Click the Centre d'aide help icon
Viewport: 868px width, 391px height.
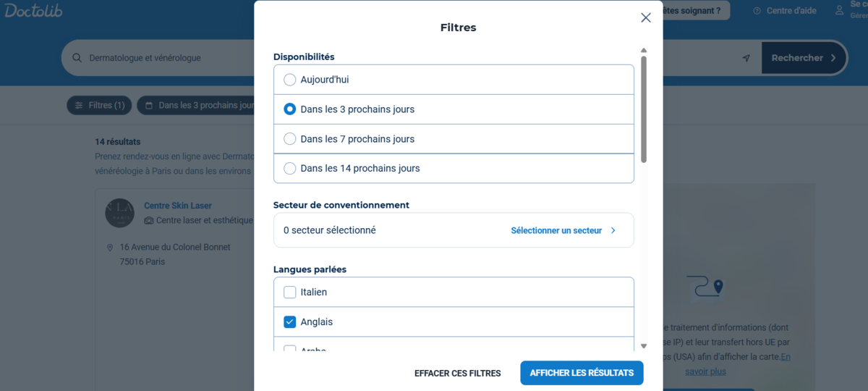click(757, 11)
